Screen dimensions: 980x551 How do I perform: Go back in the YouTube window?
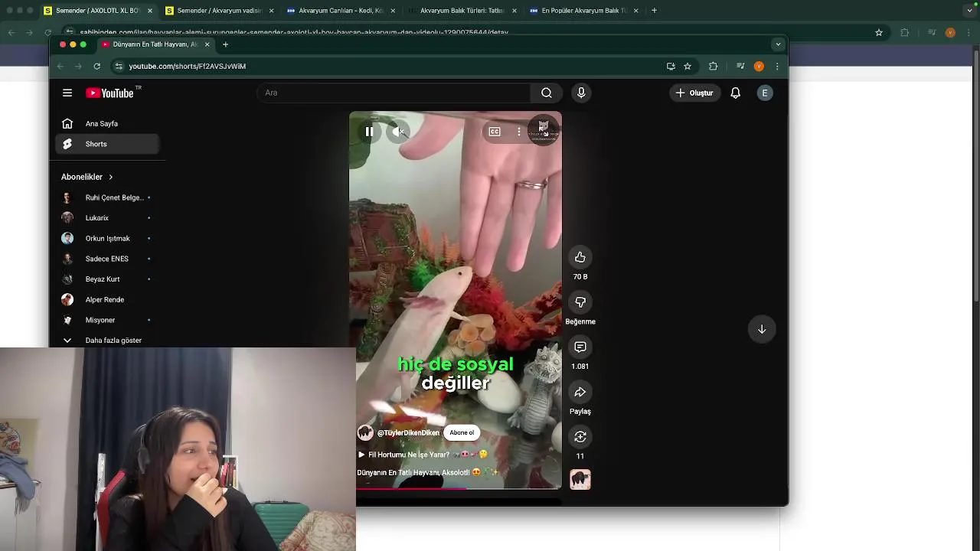coord(60,67)
